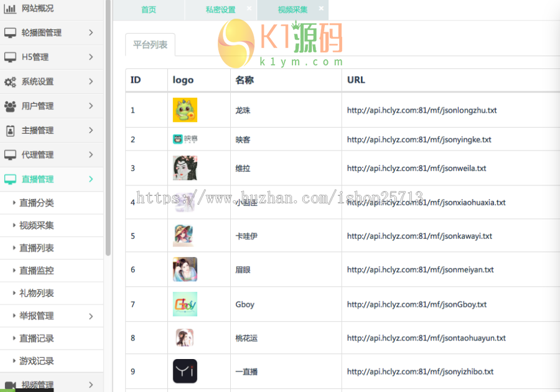Click the 维拉 logo thumbnail
Image resolution: width=560 pixels, height=392 pixels.
185,168
